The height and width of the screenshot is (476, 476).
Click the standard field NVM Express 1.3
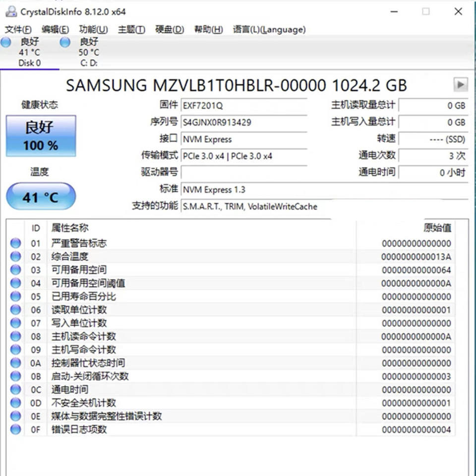point(324,190)
